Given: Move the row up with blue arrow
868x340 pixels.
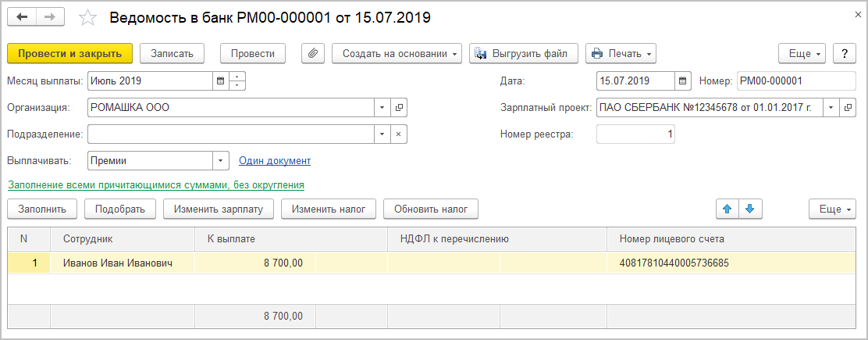Looking at the screenshot, I should coord(727,209).
